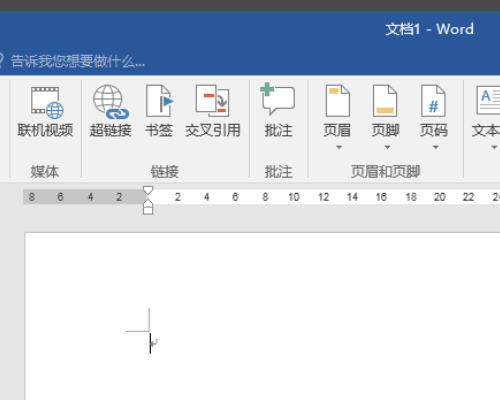The width and height of the screenshot is (500, 400).
Task: Expand the 文本 dropdown arrow
Action: [494, 147]
